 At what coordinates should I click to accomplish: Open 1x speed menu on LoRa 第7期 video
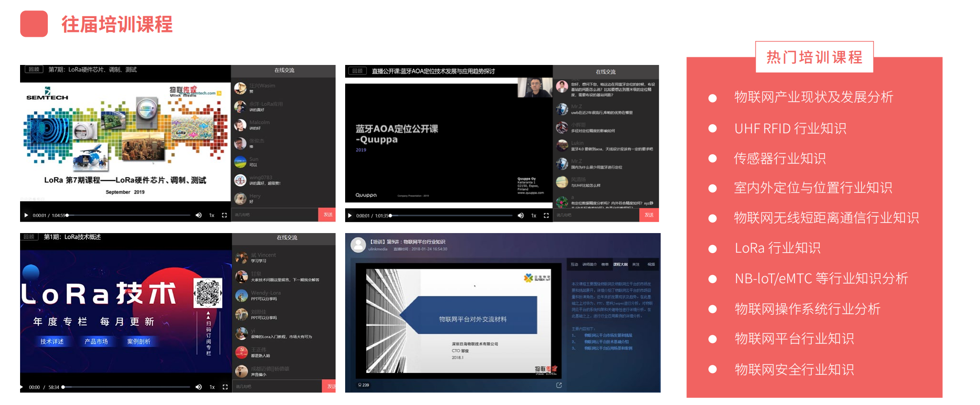click(x=212, y=215)
